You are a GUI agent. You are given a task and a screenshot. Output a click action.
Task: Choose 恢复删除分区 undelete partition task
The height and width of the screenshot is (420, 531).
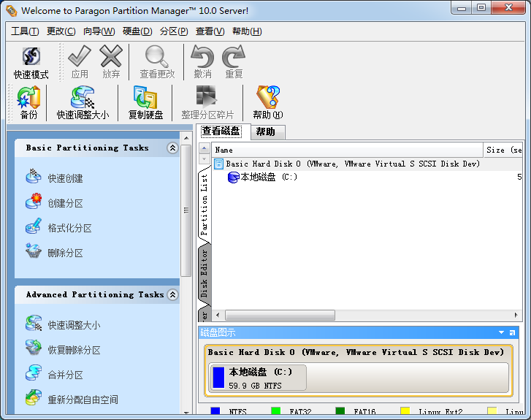[x=63, y=350]
